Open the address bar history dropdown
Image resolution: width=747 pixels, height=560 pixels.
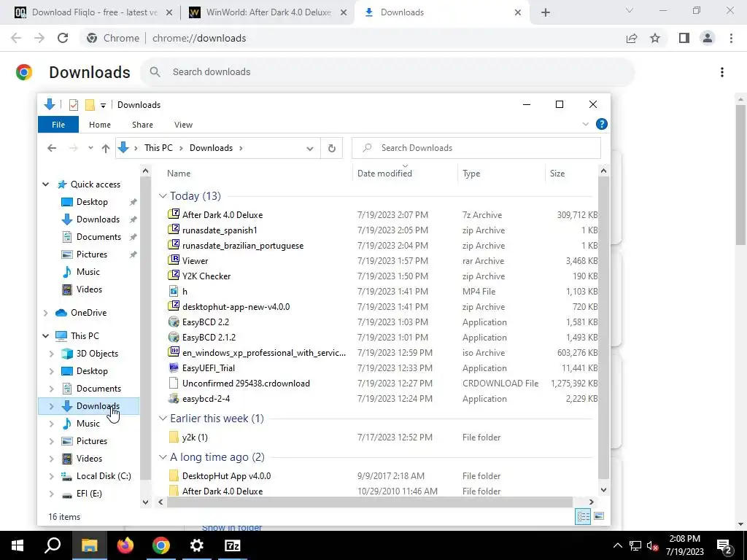[x=309, y=148]
